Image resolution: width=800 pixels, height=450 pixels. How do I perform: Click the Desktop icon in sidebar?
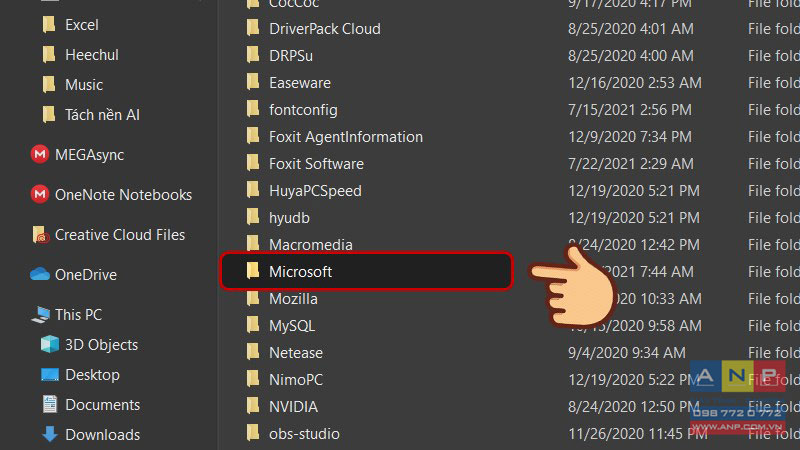click(x=49, y=374)
